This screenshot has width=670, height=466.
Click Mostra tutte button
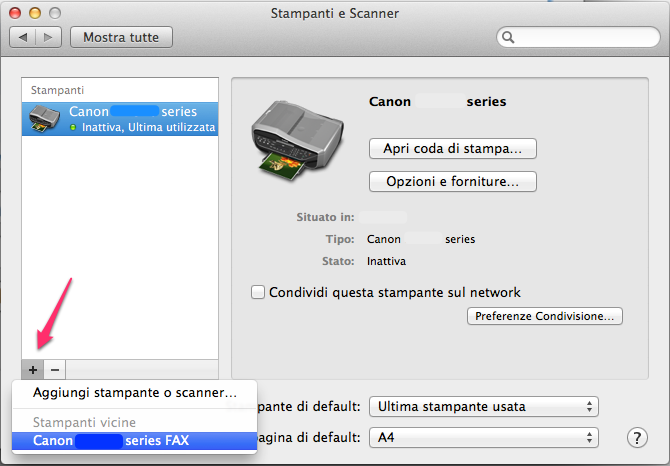[121, 37]
